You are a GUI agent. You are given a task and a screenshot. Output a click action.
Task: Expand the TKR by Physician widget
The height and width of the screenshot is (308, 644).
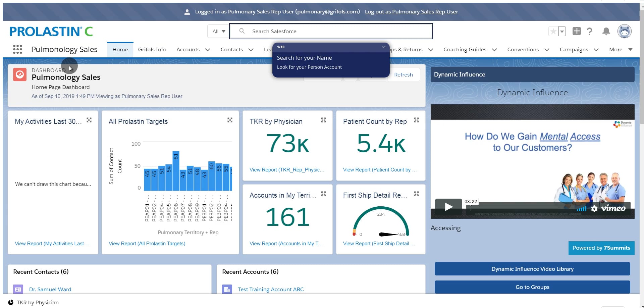pyautogui.click(x=323, y=120)
